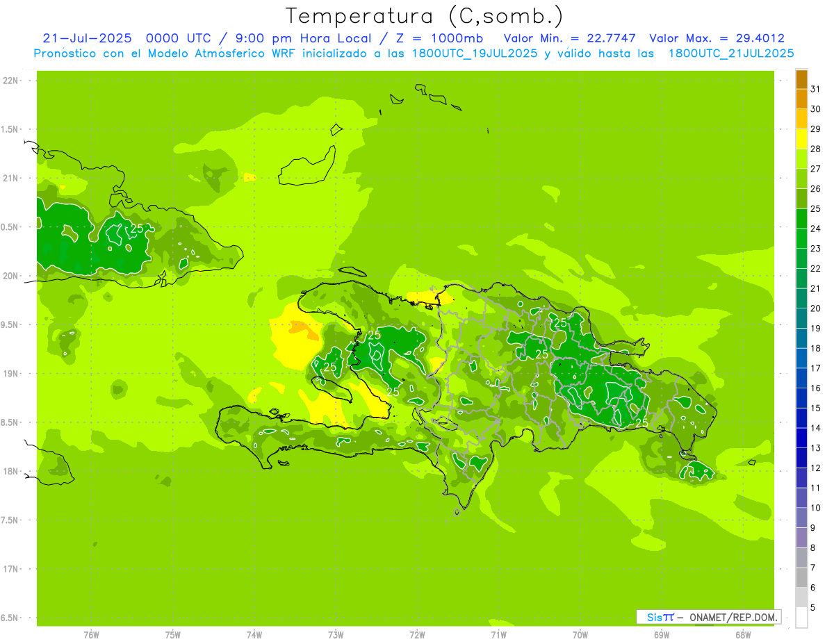
Task: Click the longitude axis label "72W"
Action: point(417,635)
